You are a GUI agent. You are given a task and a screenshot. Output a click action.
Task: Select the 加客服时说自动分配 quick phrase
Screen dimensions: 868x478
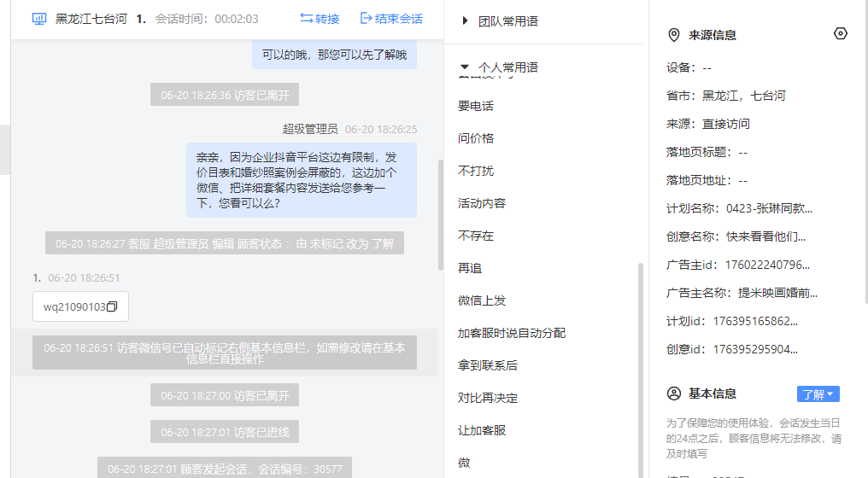pos(512,333)
